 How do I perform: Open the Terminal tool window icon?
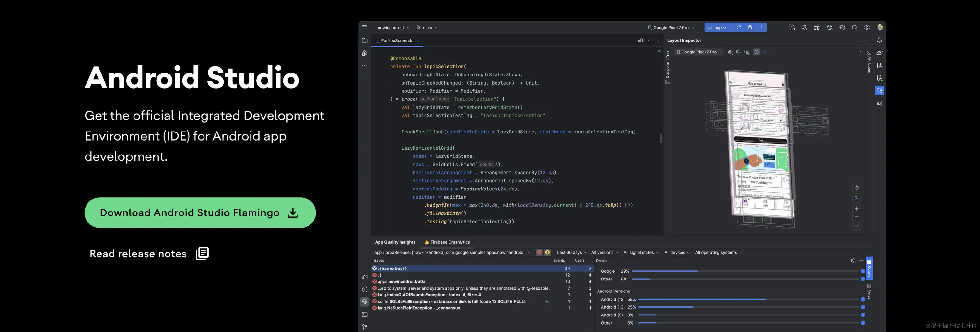click(365, 315)
